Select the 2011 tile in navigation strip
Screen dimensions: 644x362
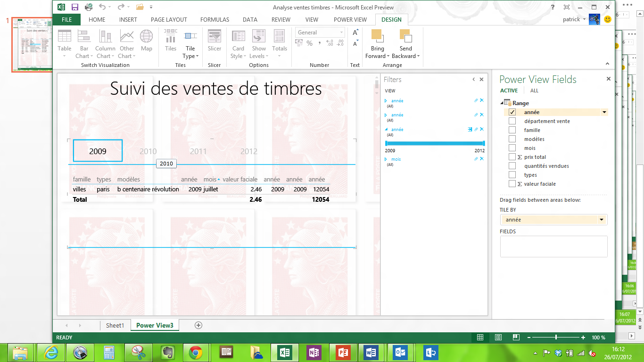pos(198,151)
